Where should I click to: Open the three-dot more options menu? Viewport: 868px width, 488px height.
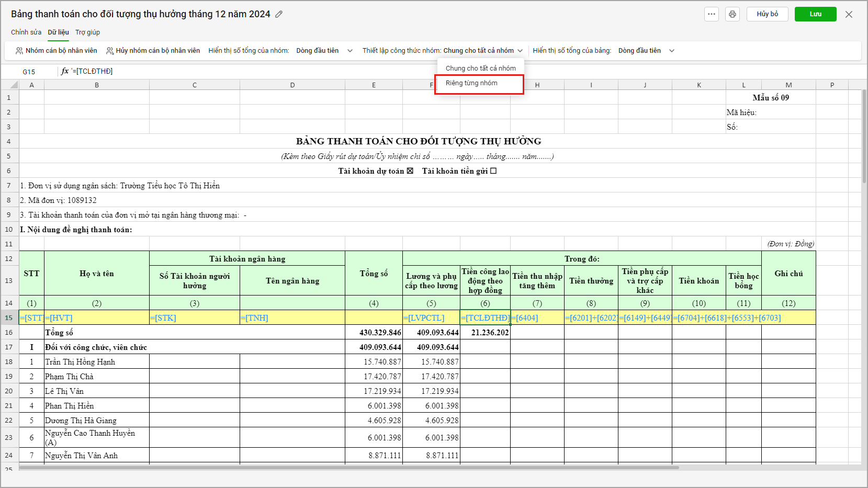[x=712, y=14]
